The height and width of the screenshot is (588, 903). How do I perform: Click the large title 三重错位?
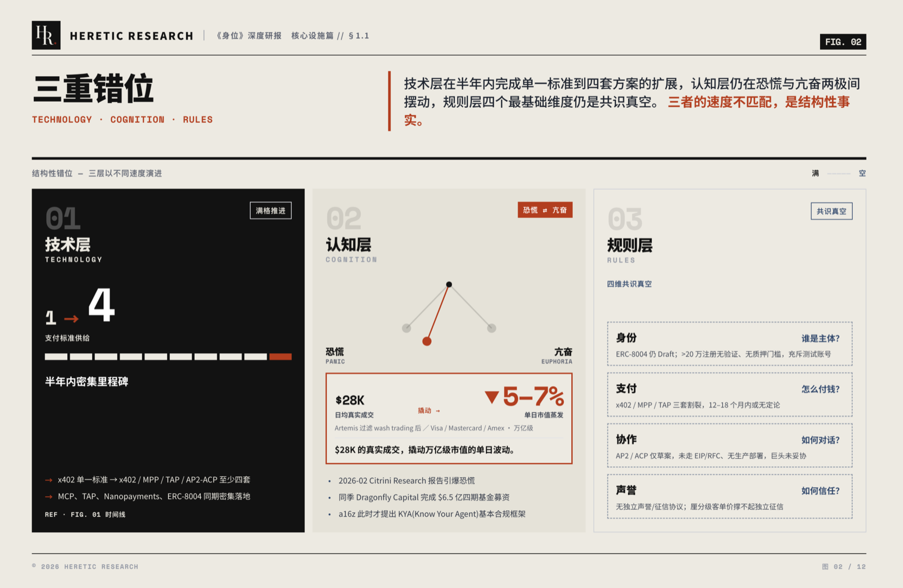[x=93, y=89]
